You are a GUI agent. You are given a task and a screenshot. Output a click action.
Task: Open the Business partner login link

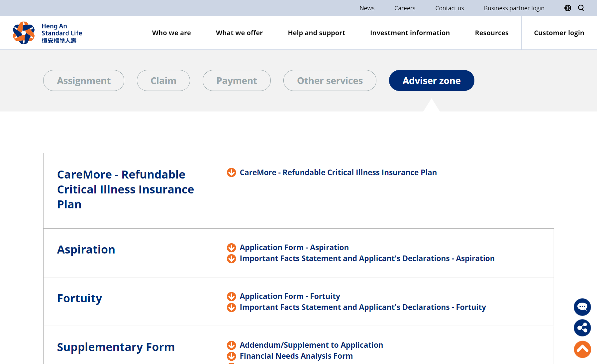514,8
